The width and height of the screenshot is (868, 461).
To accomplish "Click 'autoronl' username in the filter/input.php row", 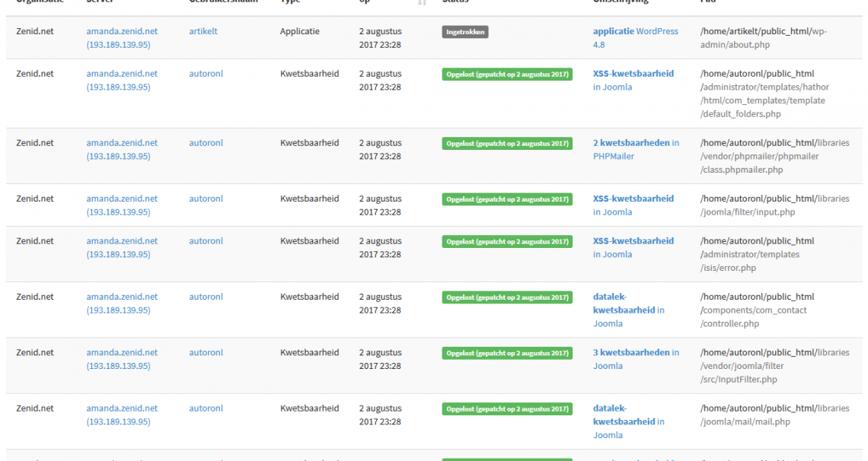I will [206, 199].
